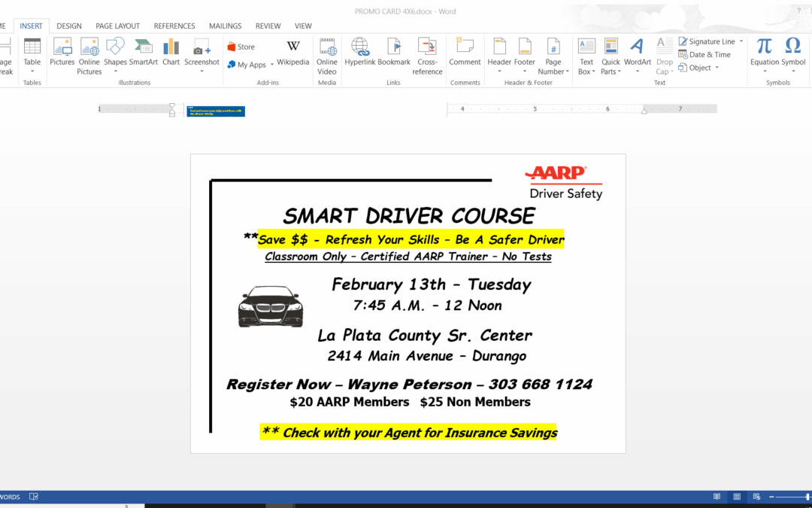Screen dimensions: 812x508
Task: Switch to the DESIGN tab
Action: pos(69,26)
